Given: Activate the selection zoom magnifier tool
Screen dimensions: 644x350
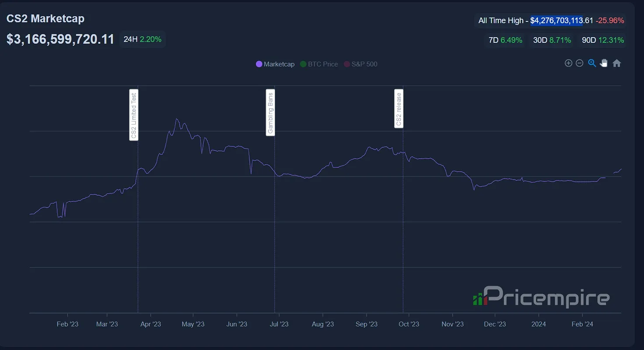Looking at the screenshot, I should pyautogui.click(x=592, y=63).
